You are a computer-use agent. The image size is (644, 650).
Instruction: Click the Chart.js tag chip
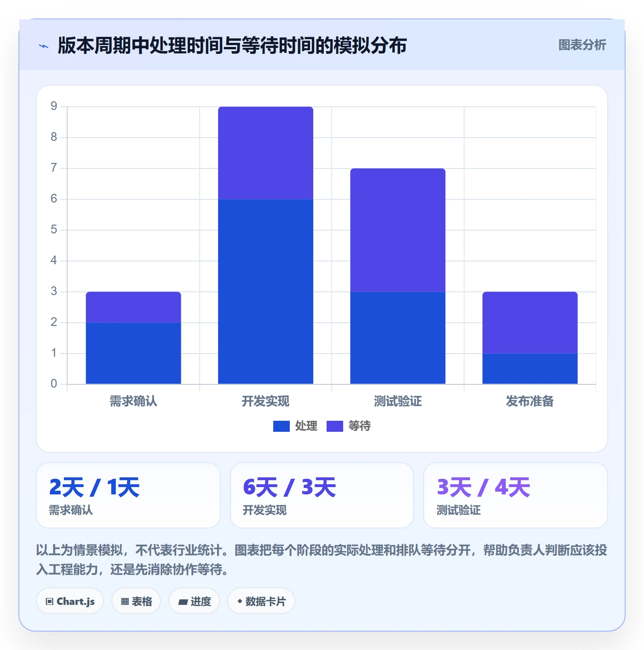[x=70, y=601]
